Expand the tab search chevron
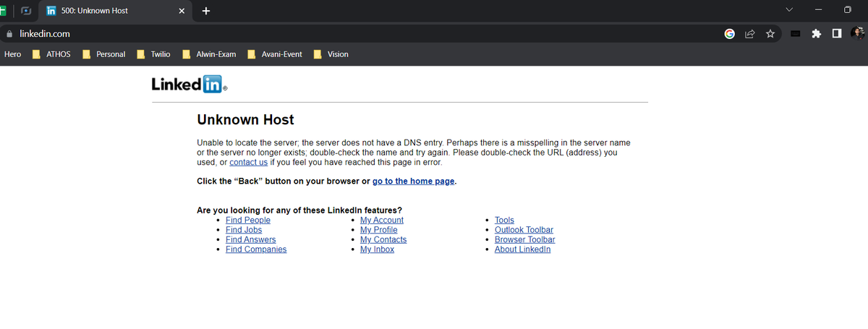The width and height of the screenshot is (868, 329). (789, 10)
